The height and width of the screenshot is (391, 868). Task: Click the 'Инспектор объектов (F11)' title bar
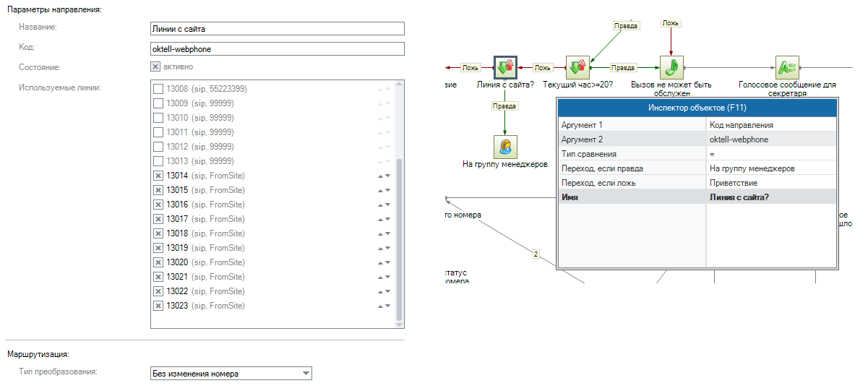pos(697,108)
